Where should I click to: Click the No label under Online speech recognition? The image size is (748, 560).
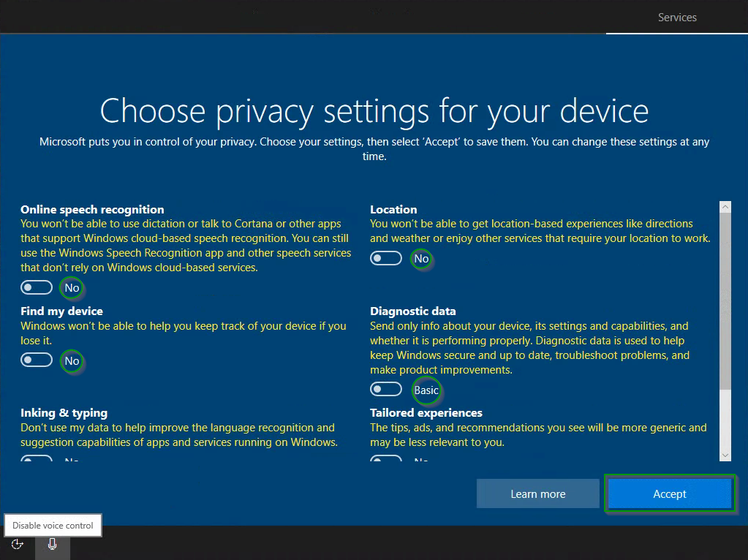click(x=72, y=288)
